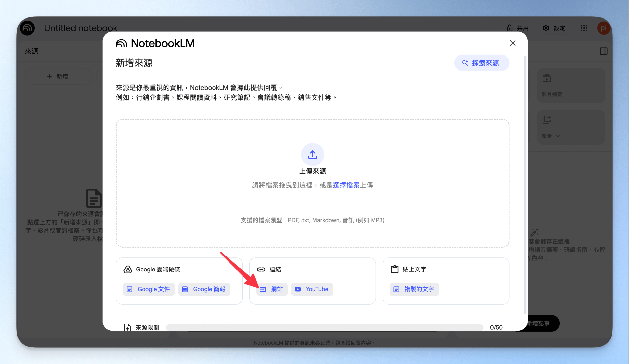Open the Google apps grid icon

pyautogui.click(x=584, y=28)
